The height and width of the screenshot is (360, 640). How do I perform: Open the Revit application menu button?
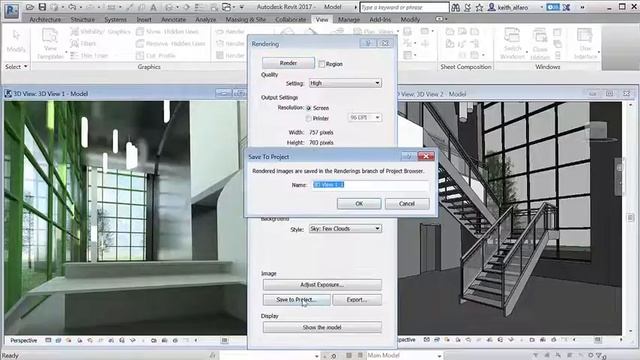point(11,10)
